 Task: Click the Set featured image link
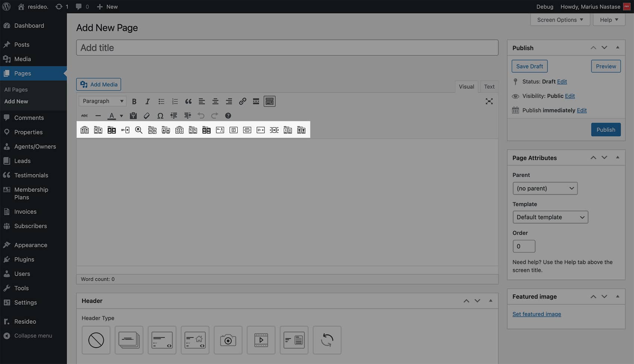pyautogui.click(x=536, y=314)
